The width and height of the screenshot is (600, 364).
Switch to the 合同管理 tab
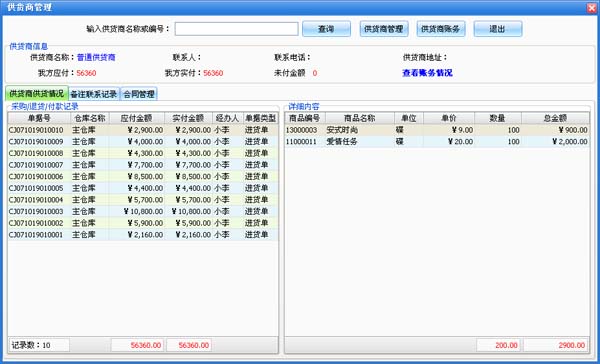coord(139,94)
